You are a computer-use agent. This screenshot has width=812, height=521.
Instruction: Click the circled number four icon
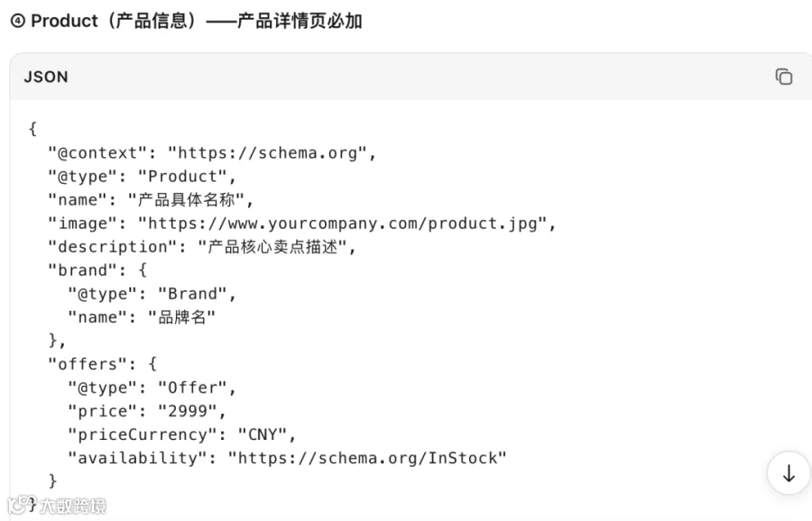pyautogui.click(x=18, y=21)
